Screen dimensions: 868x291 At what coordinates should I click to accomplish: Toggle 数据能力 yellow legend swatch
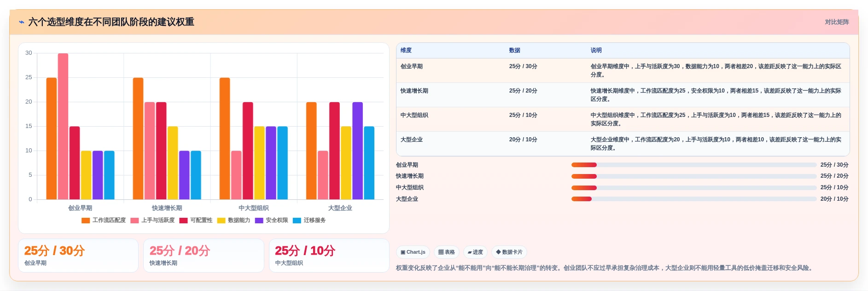coord(221,221)
